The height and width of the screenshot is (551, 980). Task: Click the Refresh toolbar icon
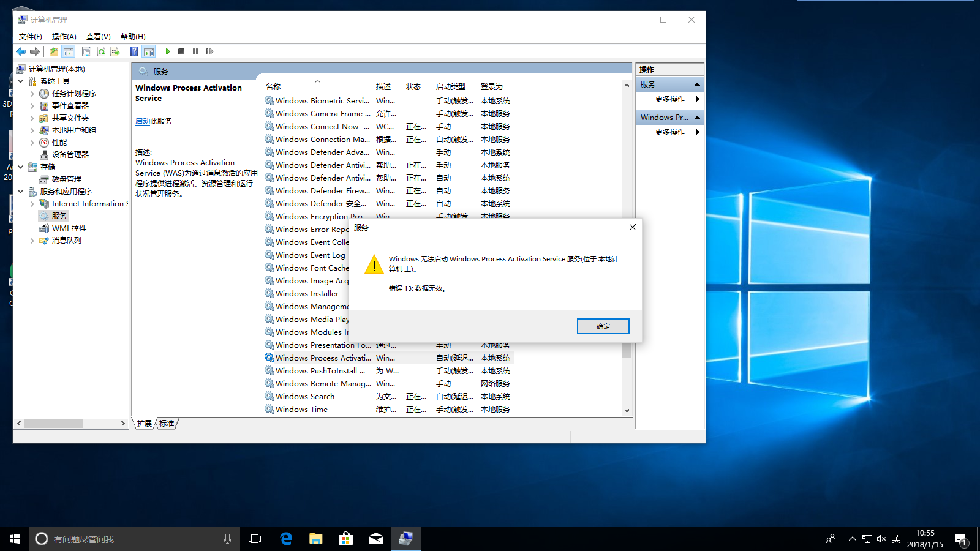pyautogui.click(x=101, y=51)
